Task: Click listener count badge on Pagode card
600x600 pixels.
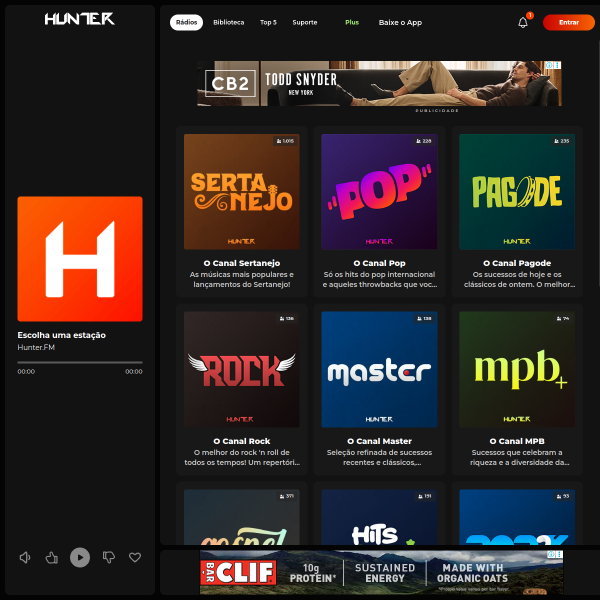Action: tap(562, 141)
